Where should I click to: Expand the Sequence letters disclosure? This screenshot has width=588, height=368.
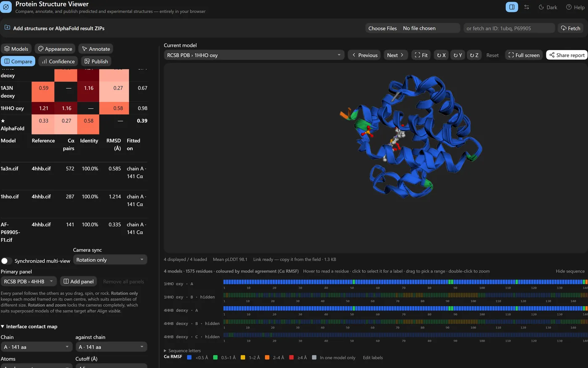click(182, 350)
